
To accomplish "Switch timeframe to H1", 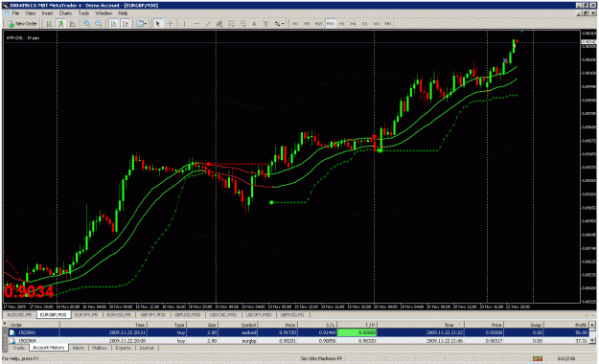I will 342,24.
